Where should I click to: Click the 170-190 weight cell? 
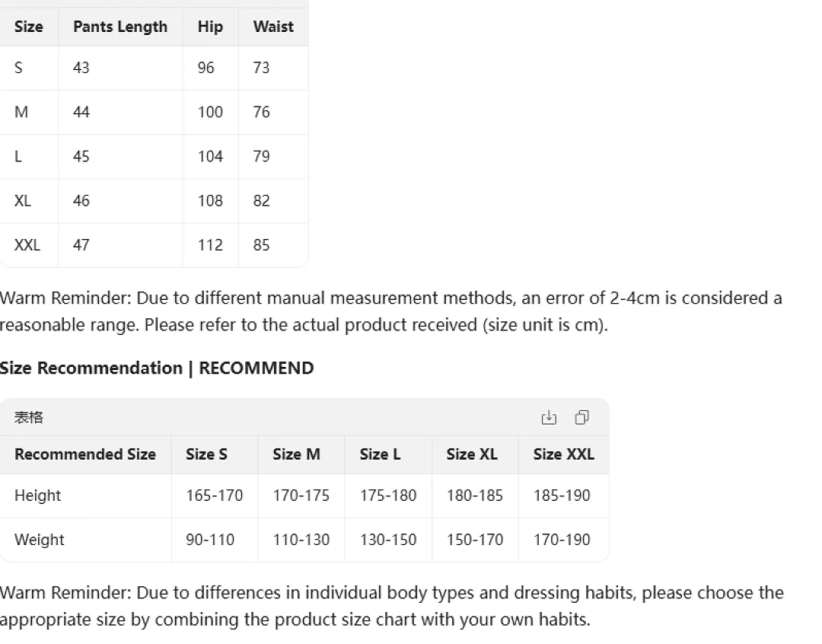pyautogui.click(x=562, y=540)
